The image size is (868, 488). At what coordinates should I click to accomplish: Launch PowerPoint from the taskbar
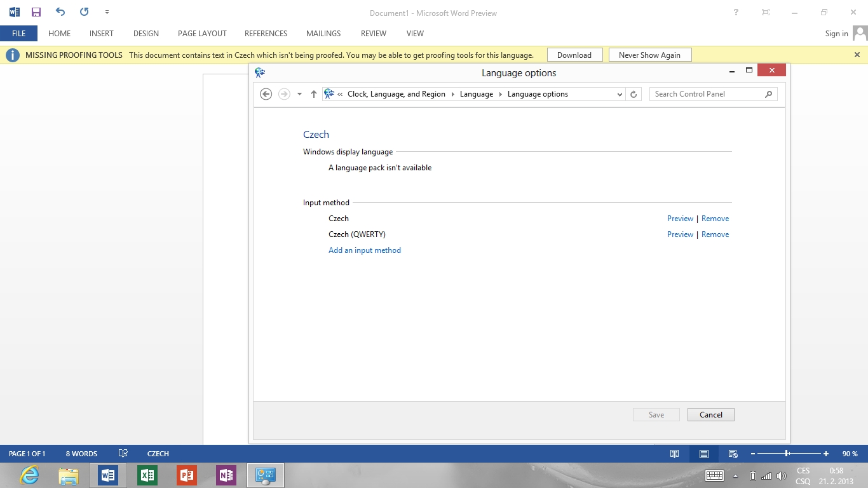pyautogui.click(x=187, y=475)
